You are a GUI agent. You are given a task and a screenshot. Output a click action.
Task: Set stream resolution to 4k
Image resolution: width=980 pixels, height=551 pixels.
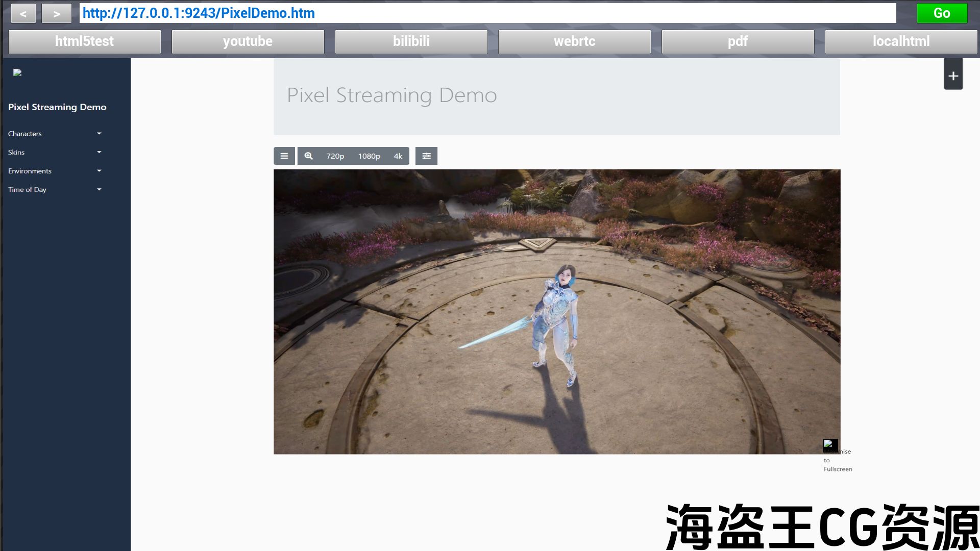point(398,156)
